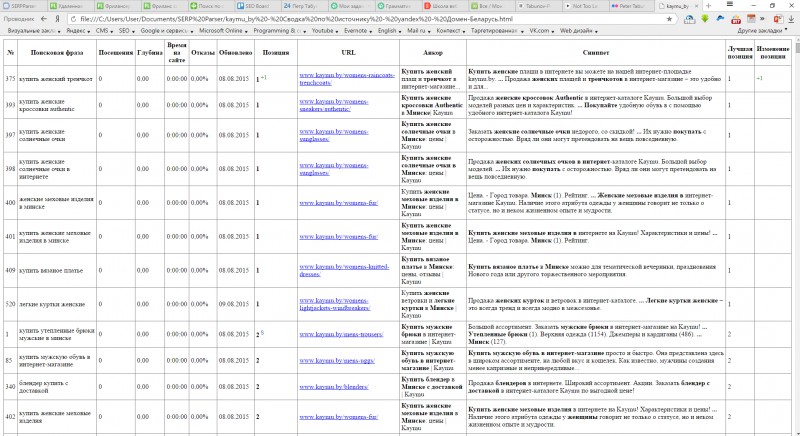Click the 'Сниппет' column header
Viewport: 800px width, 436px height.
coord(596,53)
